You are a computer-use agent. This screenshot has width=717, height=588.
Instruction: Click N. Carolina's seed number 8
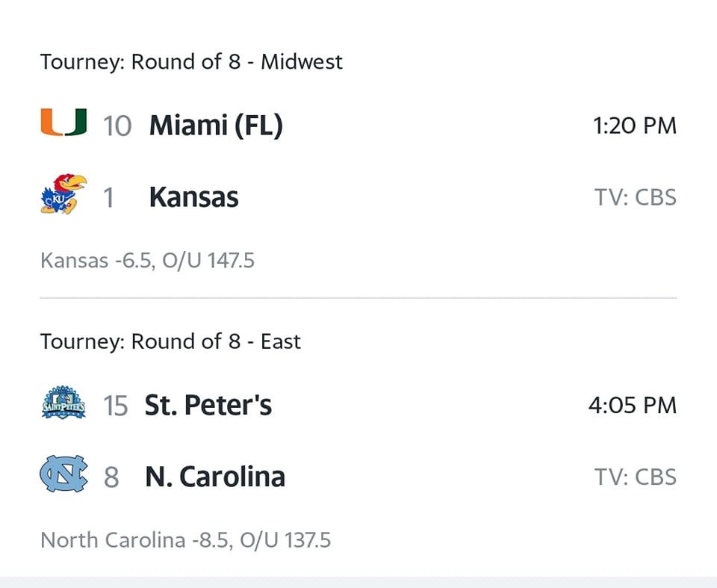coord(111,477)
